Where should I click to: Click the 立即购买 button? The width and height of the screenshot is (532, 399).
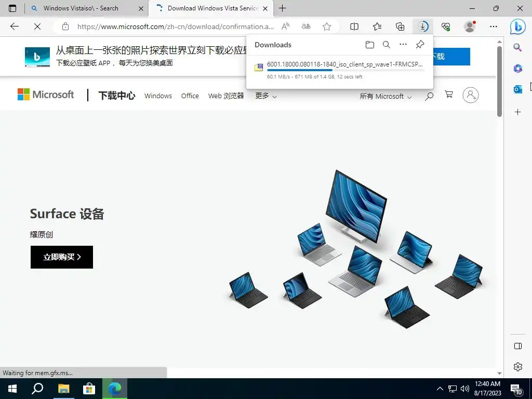click(62, 257)
